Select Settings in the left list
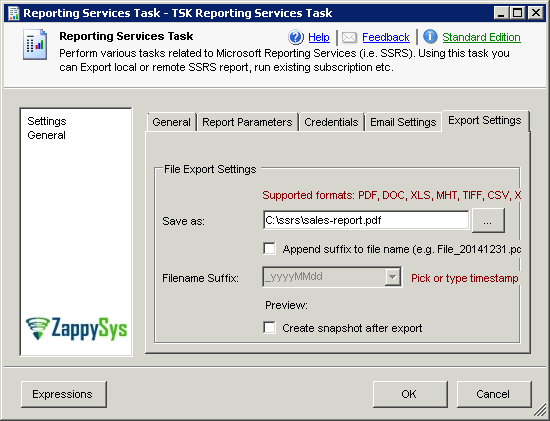Image resolution: width=550 pixels, height=421 pixels. 47,121
